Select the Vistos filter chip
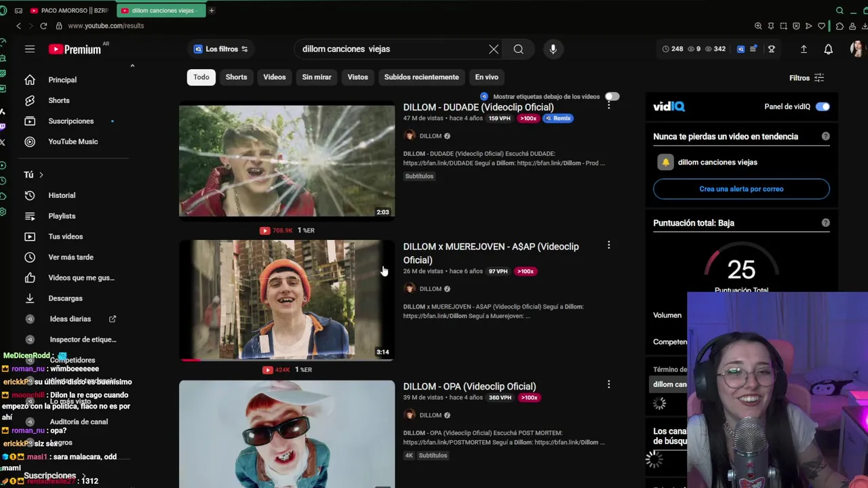868x488 pixels. tap(357, 77)
